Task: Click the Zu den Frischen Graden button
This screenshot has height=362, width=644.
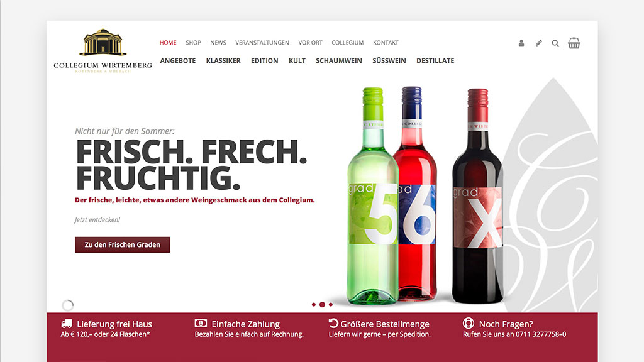Action: [x=123, y=244]
